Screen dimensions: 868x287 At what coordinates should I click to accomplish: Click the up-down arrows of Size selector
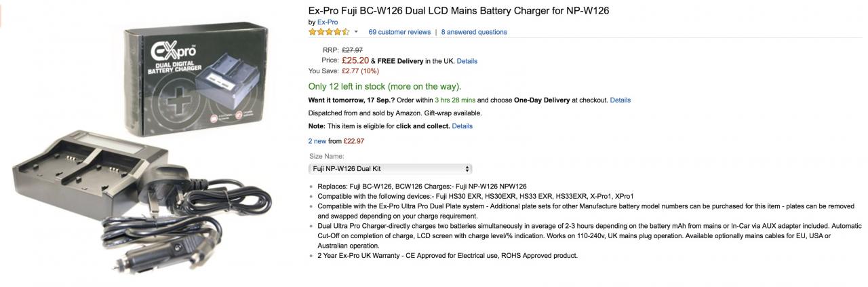(x=467, y=168)
